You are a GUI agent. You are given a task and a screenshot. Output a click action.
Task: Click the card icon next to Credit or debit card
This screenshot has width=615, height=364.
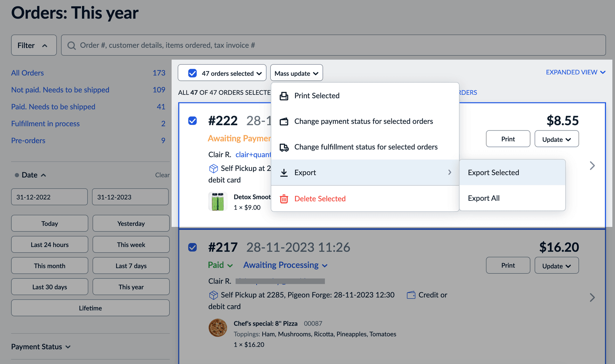pyautogui.click(x=411, y=295)
